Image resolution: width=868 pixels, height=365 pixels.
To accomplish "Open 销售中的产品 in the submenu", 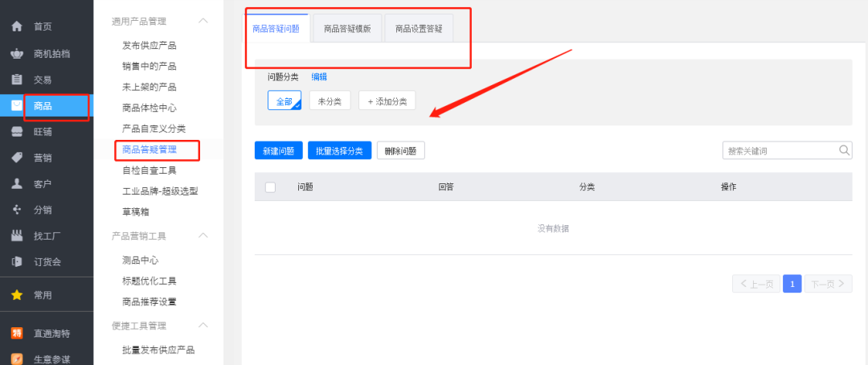I will (x=149, y=67).
